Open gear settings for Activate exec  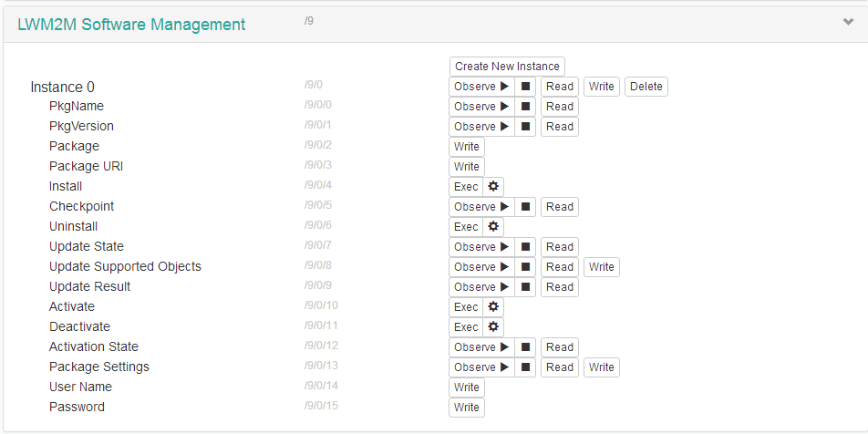click(x=493, y=307)
